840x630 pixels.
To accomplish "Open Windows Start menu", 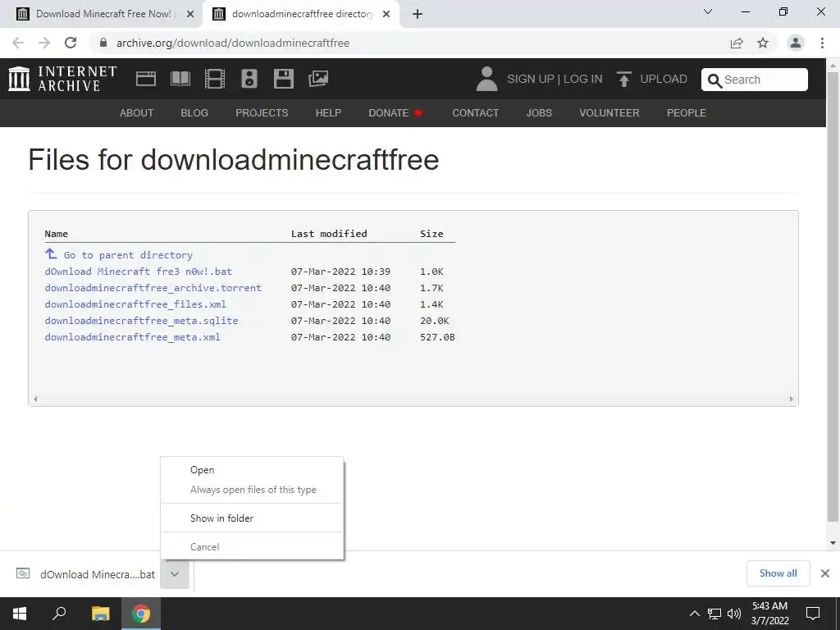I will (20, 614).
